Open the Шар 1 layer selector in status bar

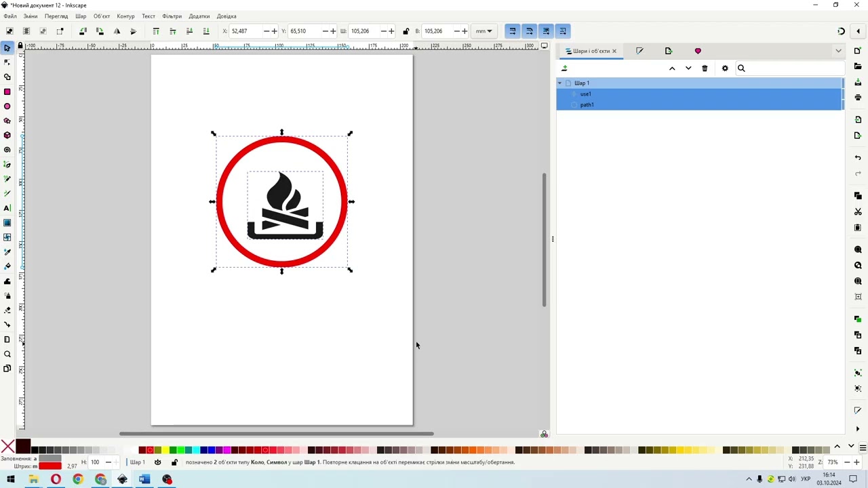(138, 462)
